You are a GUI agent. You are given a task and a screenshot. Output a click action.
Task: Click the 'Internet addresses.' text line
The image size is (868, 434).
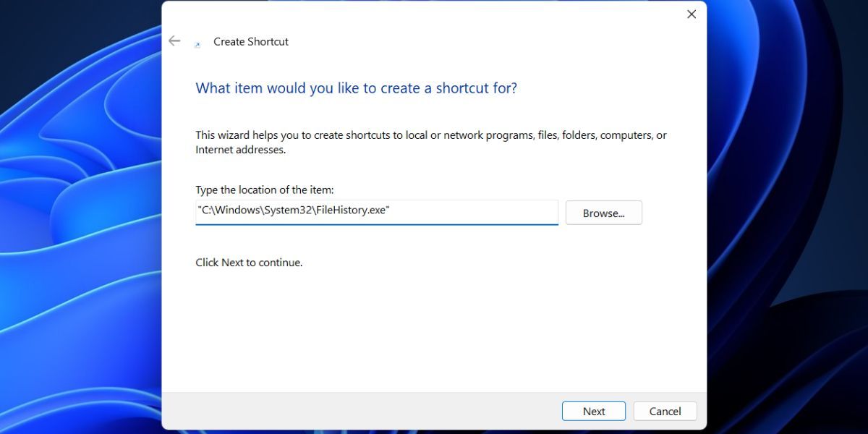(241, 150)
